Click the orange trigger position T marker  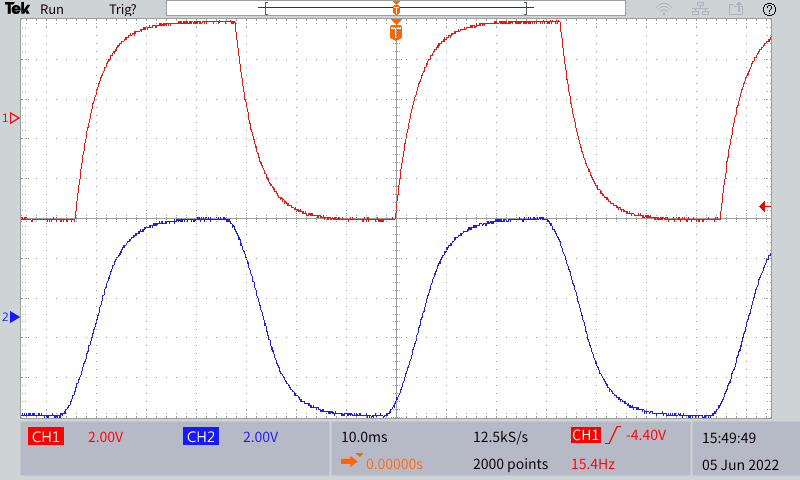(396, 33)
